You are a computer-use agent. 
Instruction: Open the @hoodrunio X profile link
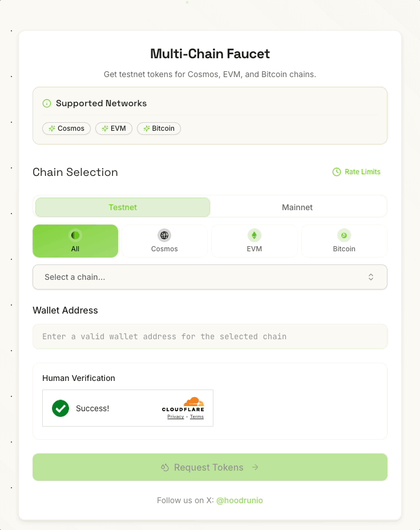[240, 500]
